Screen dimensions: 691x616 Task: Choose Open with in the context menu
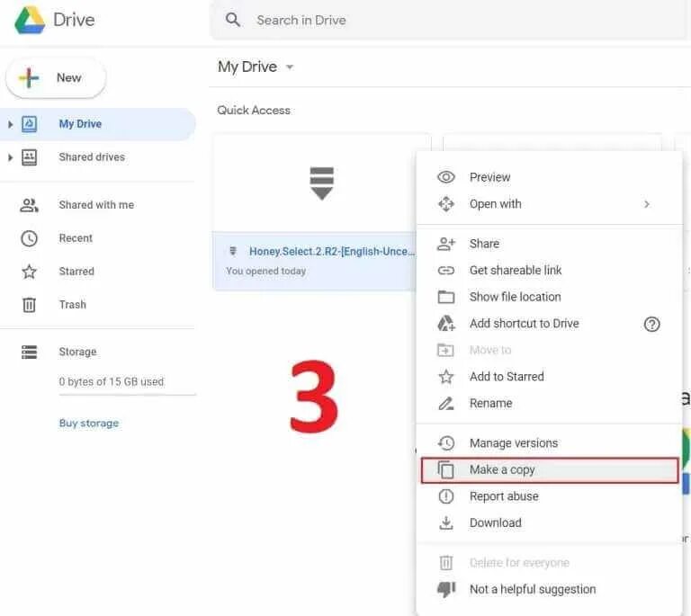(x=549, y=204)
